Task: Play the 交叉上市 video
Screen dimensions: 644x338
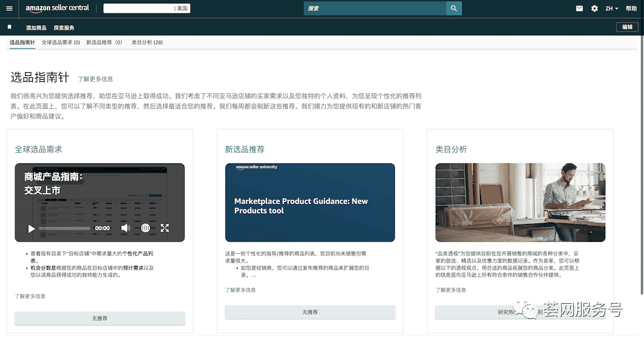Action: [31, 229]
